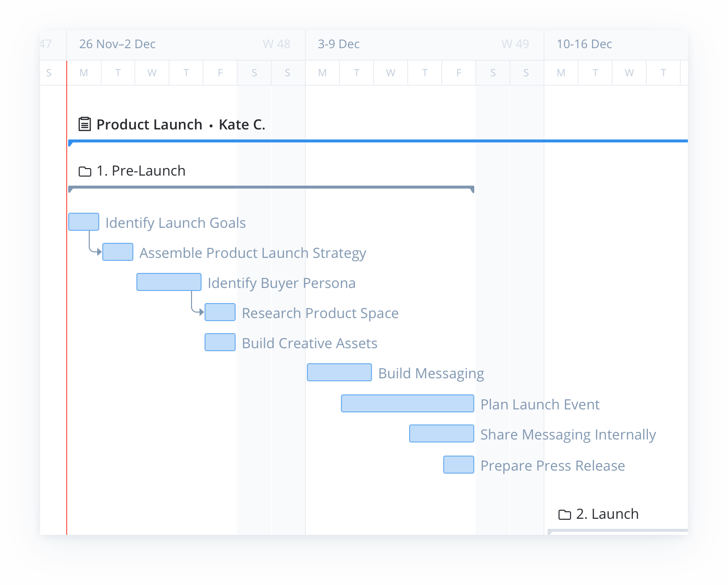Click the 'Build Messaging' label

[431, 373]
